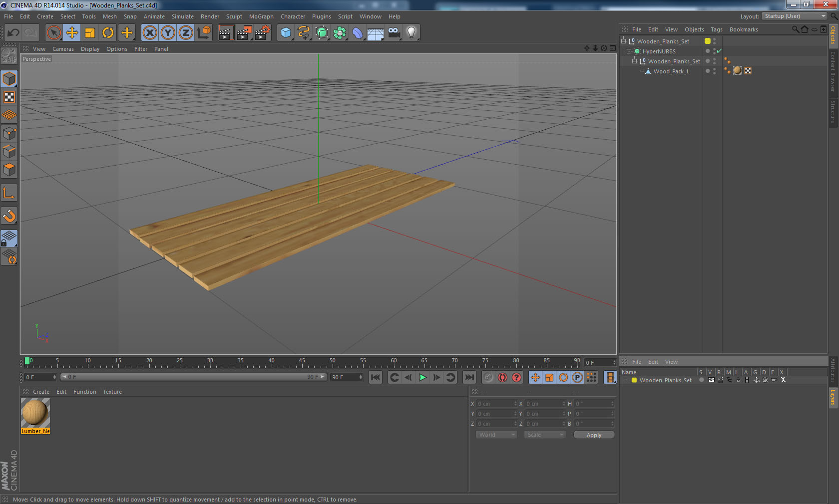Image resolution: width=839 pixels, height=504 pixels.
Task: Go to start of animation
Action: point(376,378)
